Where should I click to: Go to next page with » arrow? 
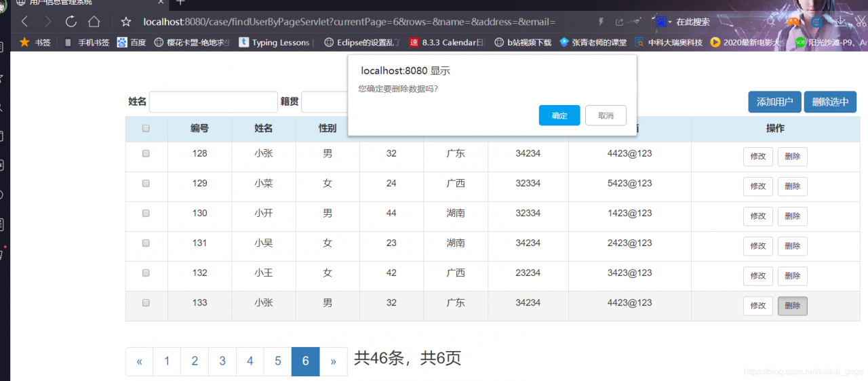coord(334,361)
